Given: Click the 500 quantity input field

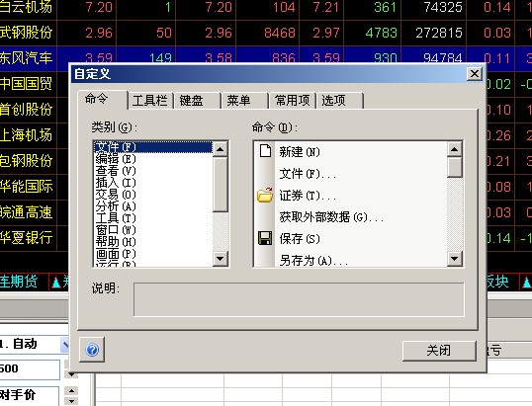Looking at the screenshot, I should coord(30,368).
